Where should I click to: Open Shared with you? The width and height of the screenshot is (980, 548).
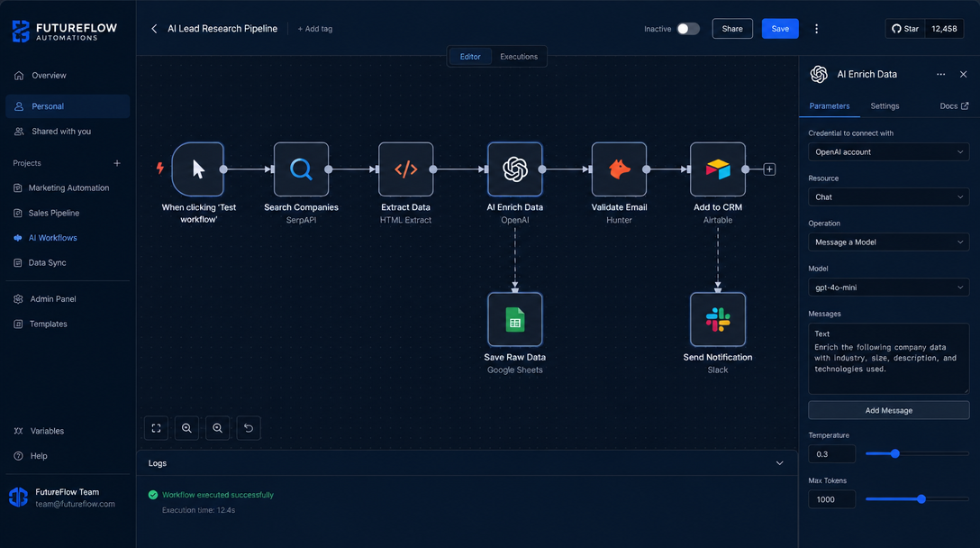pos(68,132)
